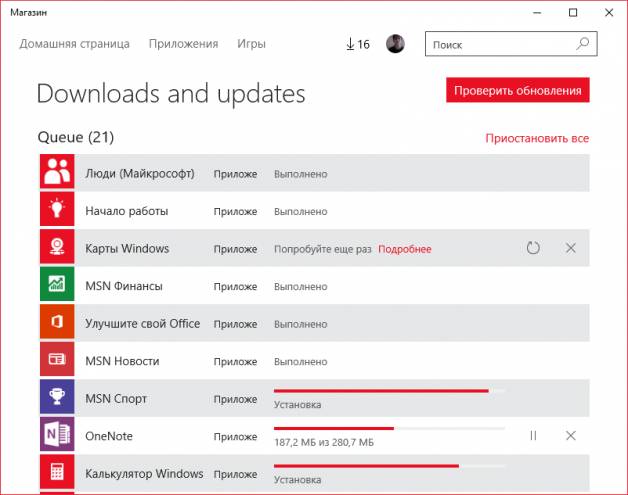Screen dimensions: 628x495
Task: Cancel the Карты Windows download
Action: [x=571, y=248]
